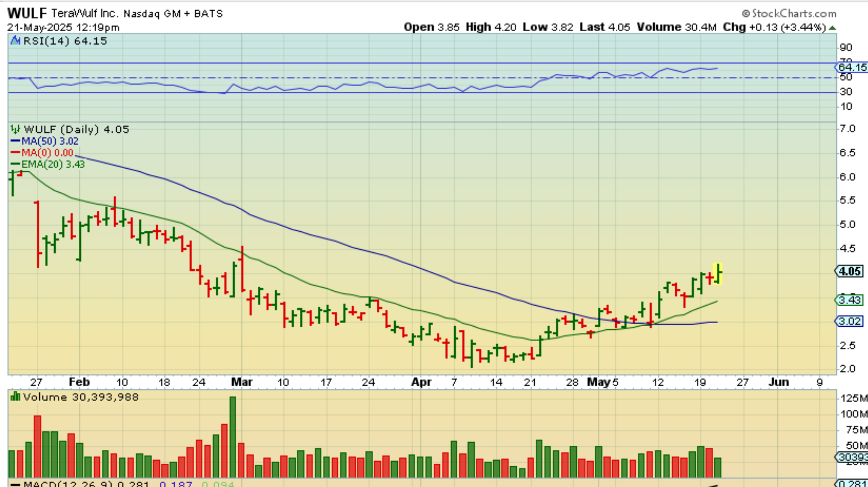Click the green EMA(20) legend entry
This screenshot has height=487, width=868.
point(53,164)
